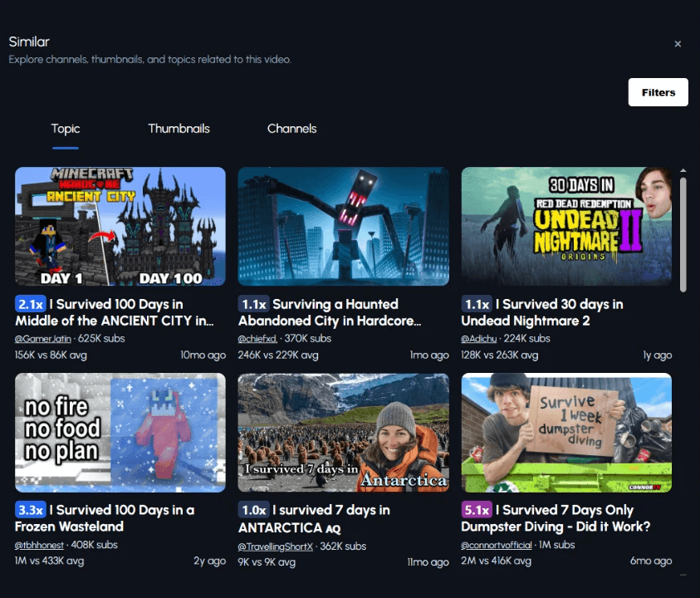
Task: Open title I Survived 7 Days Only Dumpster Diving
Action: tap(556, 518)
